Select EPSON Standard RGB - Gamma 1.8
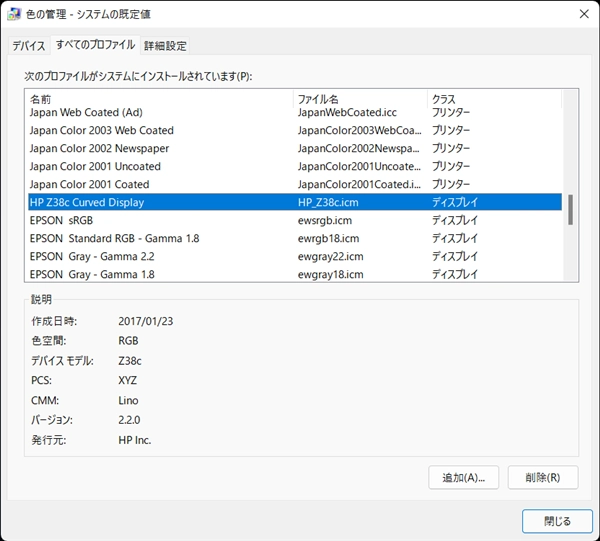 coord(114,239)
